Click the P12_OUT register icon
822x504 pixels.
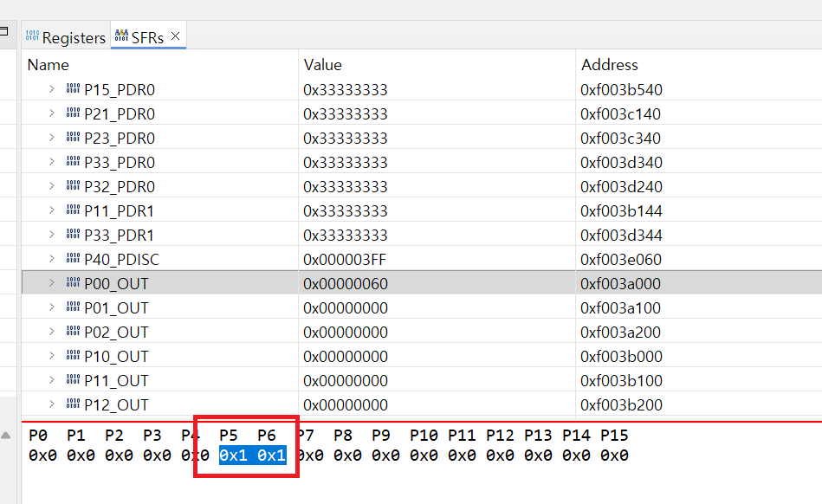(73, 404)
